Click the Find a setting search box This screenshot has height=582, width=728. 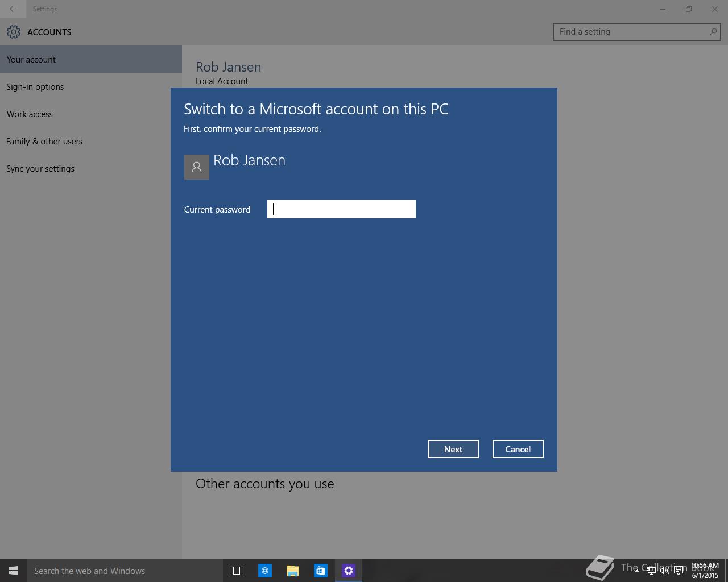point(637,32)
